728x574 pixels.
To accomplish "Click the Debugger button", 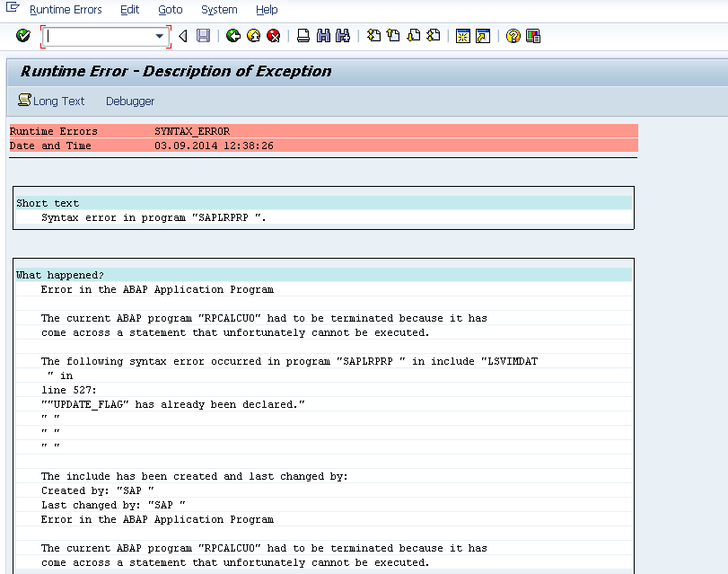I will pos(130,101).
